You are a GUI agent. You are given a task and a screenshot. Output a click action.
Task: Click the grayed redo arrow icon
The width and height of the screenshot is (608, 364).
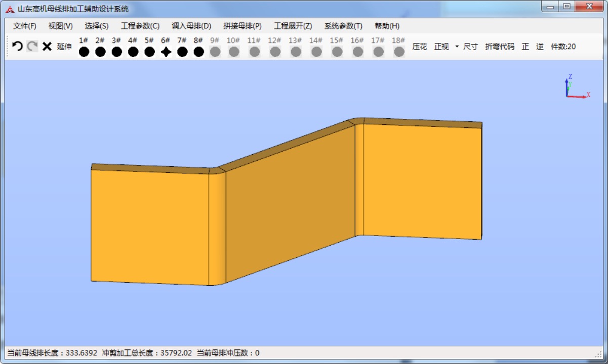(x=32, y=47)
